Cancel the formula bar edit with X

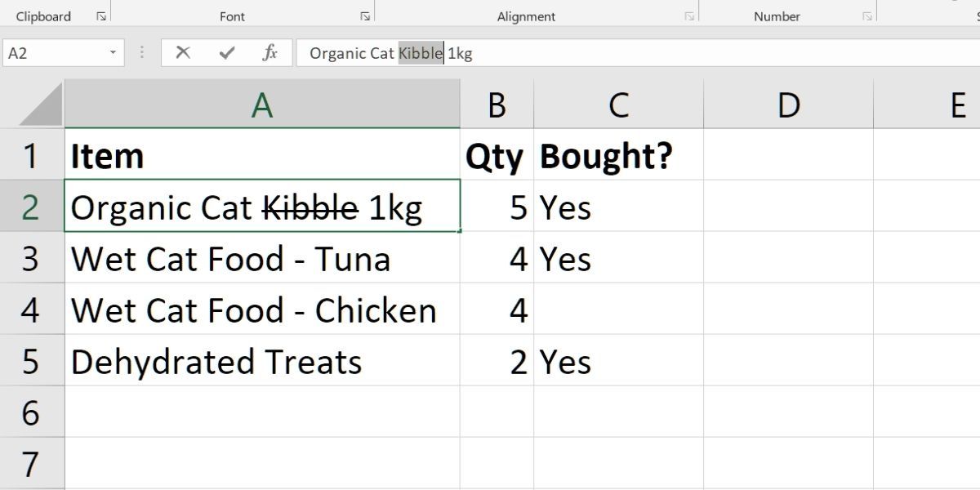(183, 53)
